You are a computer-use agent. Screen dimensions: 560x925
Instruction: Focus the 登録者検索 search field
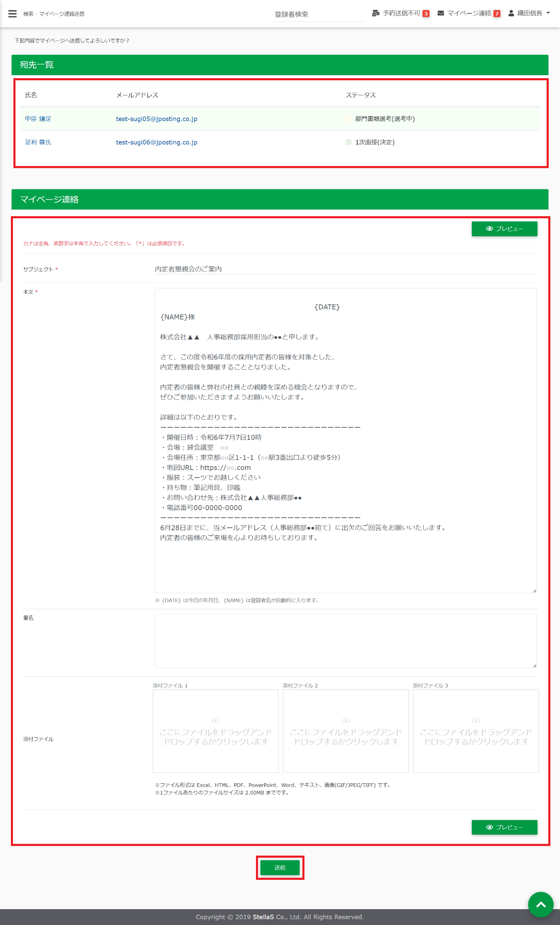319,14
